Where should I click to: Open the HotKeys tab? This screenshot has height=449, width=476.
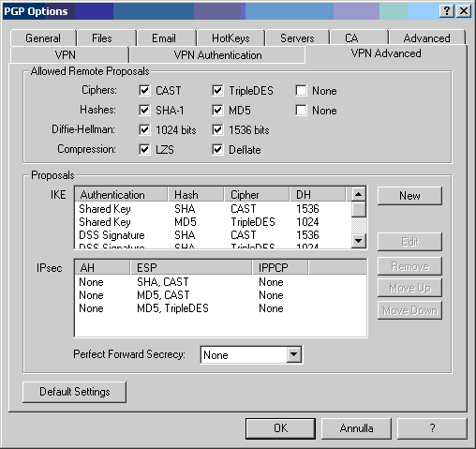coord(231,38)
